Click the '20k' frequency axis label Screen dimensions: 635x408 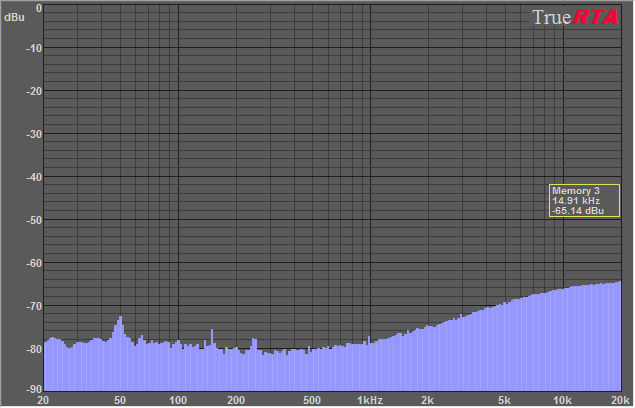[x=620, y=401]
